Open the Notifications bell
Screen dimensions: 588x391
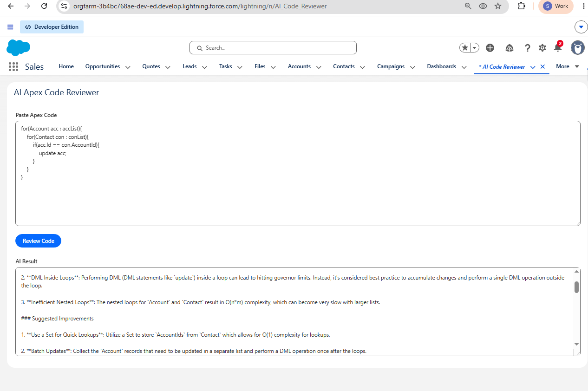(558, 48)
